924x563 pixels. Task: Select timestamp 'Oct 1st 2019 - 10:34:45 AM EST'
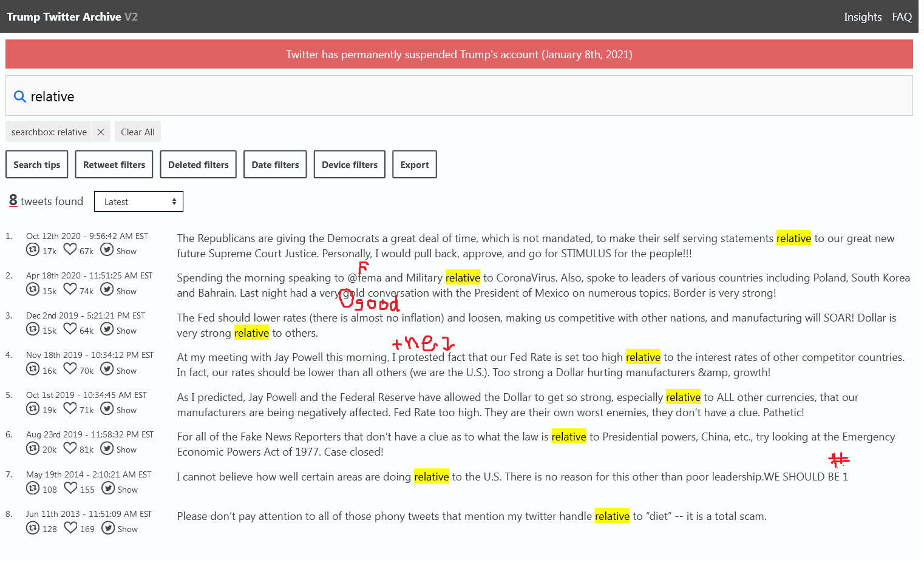tap(86, 395)
